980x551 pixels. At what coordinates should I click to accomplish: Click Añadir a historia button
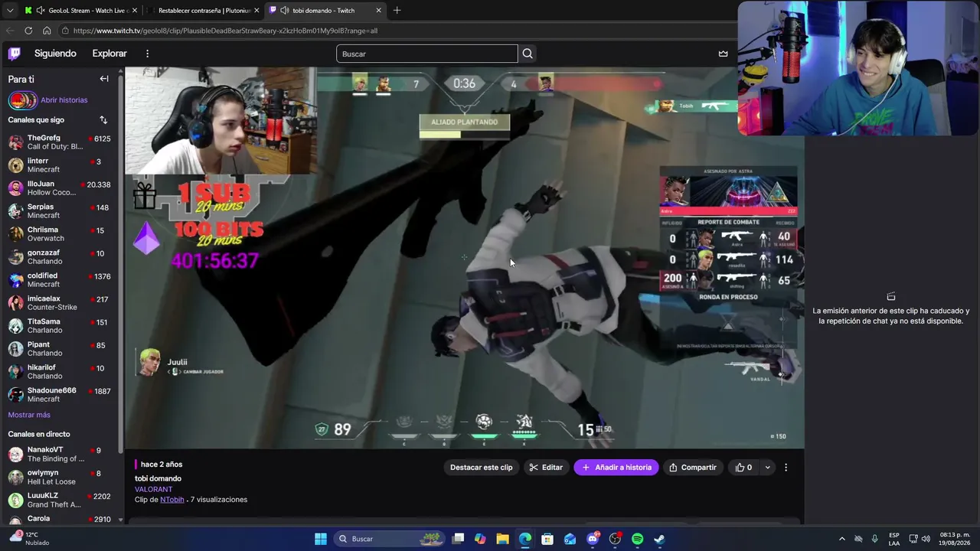pos(616,468)
